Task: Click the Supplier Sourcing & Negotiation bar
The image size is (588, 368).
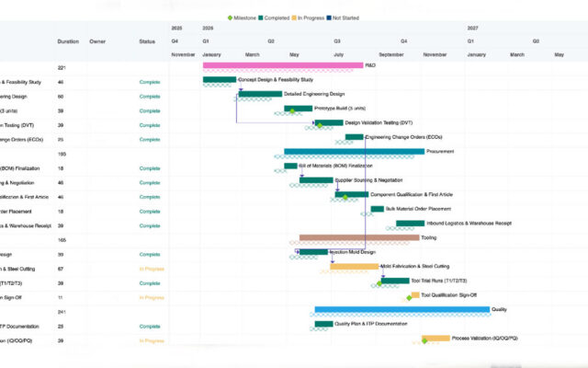Action: tap(316, 180)
